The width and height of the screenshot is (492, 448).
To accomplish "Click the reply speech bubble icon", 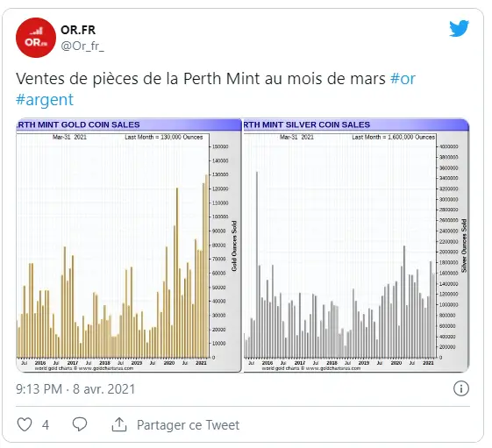I will [80, 424].
